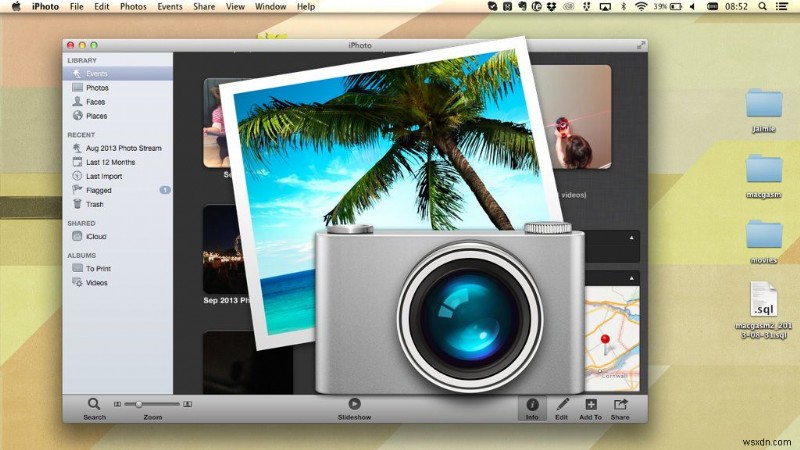Click the Last 12 Months calendar icon
The width and height of the screenshot is (800, 450).
coord(77,162)
